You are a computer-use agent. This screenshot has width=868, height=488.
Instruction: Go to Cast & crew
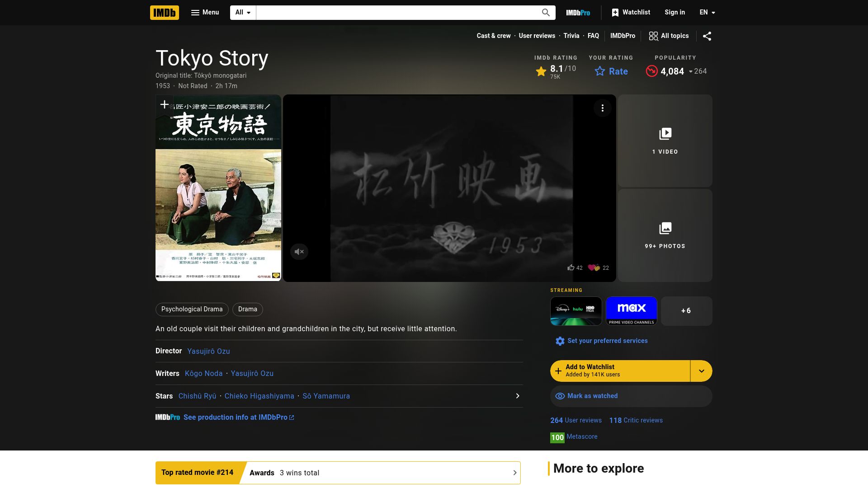(x=493, y=36)
